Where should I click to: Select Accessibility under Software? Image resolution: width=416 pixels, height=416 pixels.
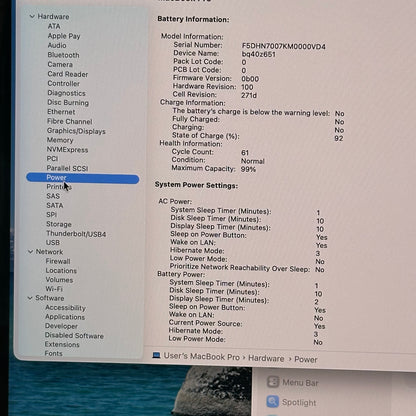pos(65,307)
